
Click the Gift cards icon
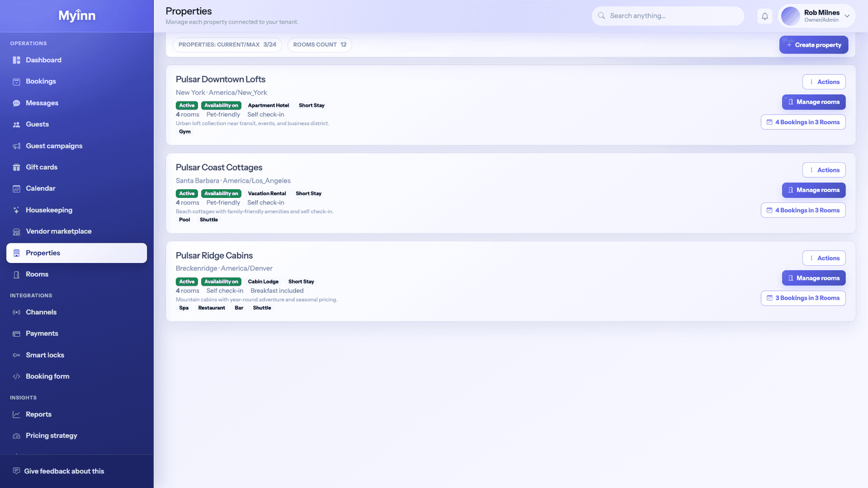tap(16, 167)
